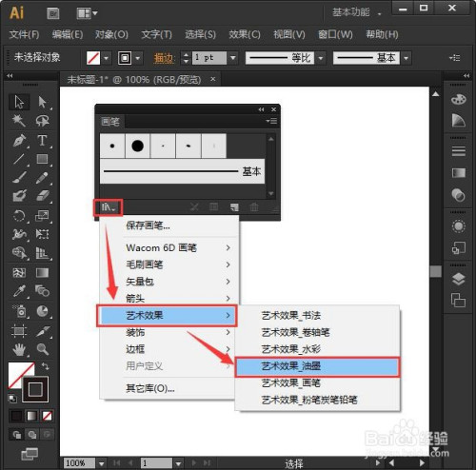Set Color fill mode button
The image size is (476, 470).
click(x=16, y=416)
